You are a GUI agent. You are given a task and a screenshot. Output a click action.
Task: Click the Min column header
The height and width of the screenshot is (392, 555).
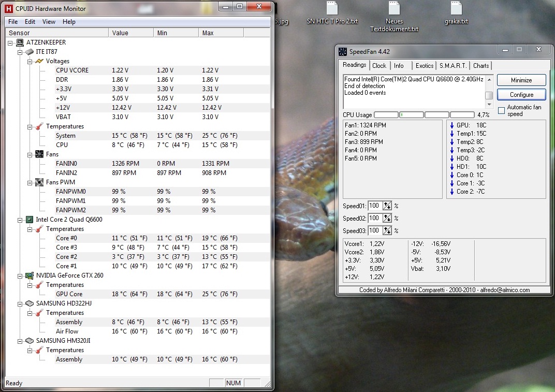pos(176,33)
